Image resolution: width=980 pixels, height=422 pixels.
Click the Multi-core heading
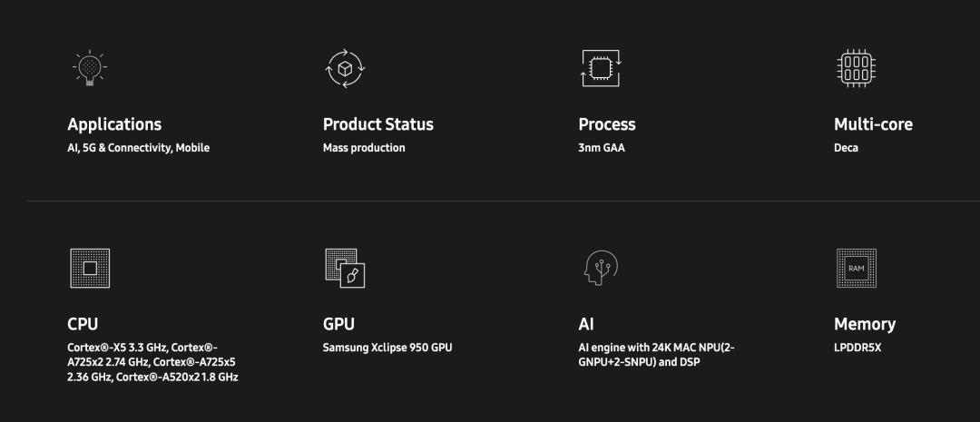pos(873,124)
